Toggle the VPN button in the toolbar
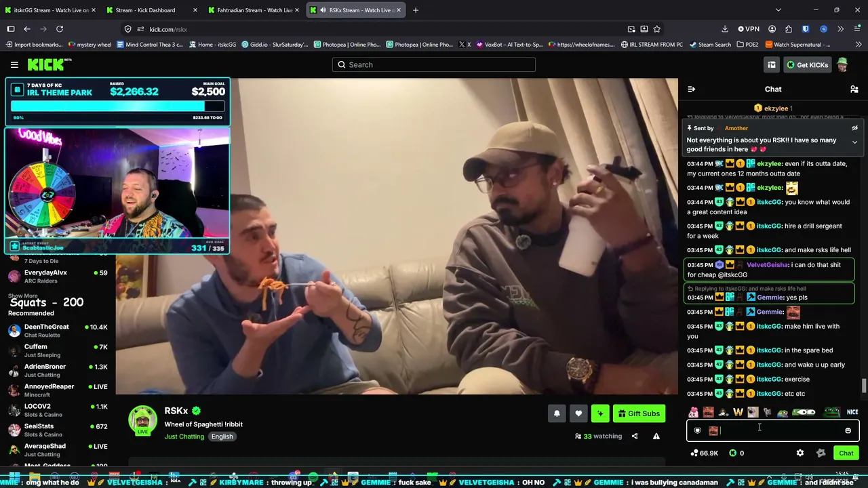This screenshot has width=868, height=488. click(749, 29)
